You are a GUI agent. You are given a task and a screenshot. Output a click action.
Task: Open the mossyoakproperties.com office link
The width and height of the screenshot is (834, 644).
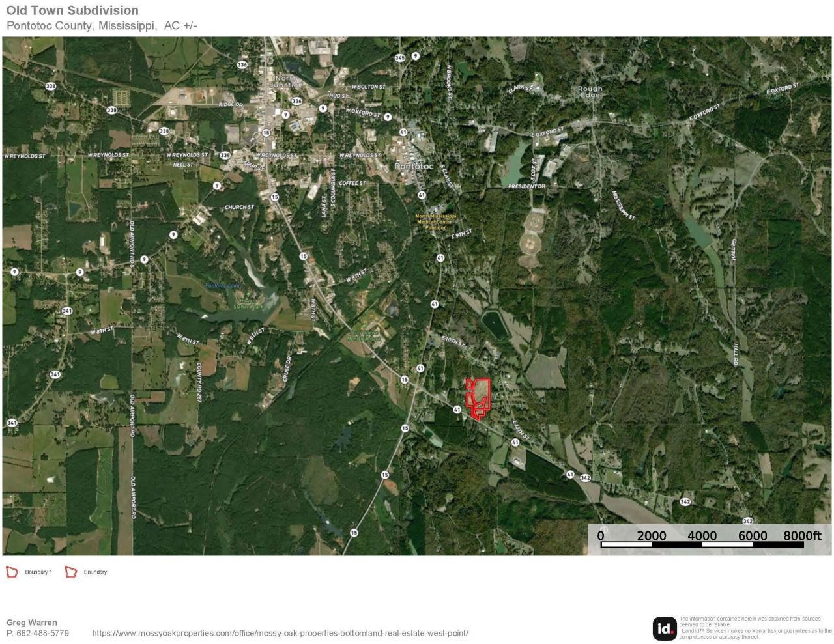[x=280, y=633]
